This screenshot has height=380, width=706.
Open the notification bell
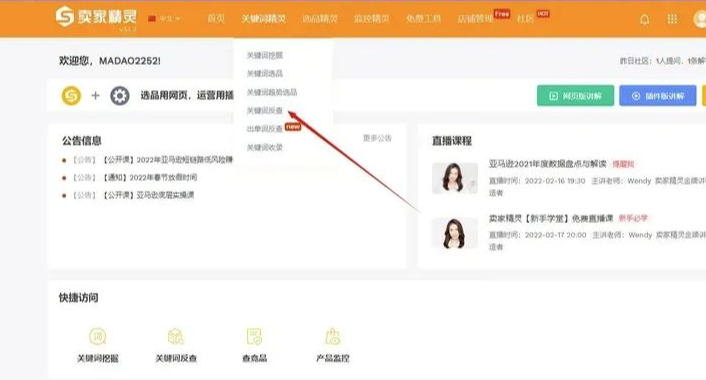(x=645, y=19)
